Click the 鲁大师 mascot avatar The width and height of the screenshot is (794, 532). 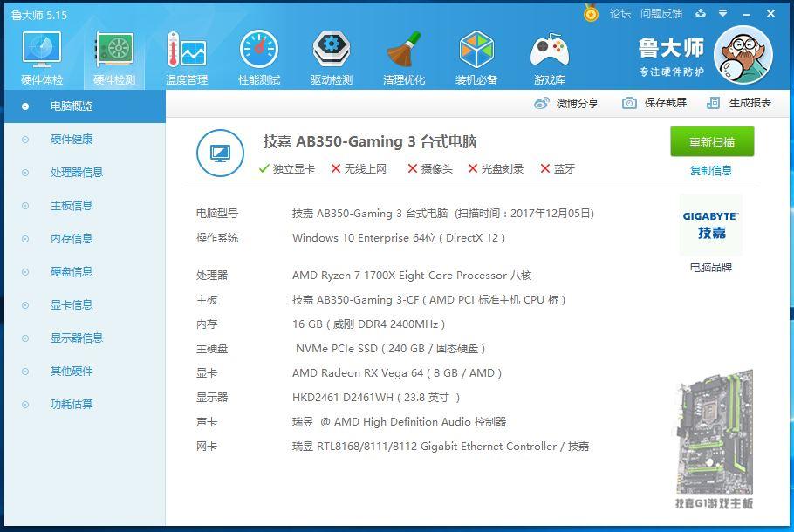click(743, 55)
